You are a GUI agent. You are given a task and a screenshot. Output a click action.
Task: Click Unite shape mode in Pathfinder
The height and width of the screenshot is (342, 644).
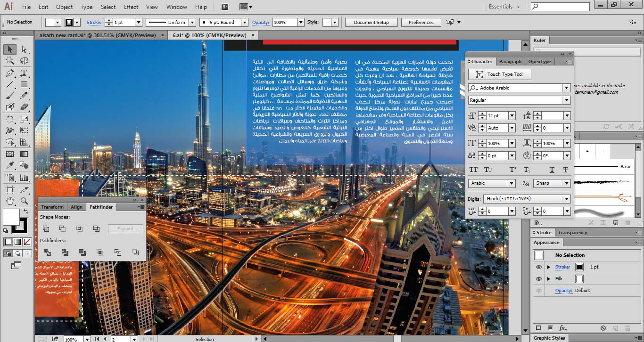46,228
